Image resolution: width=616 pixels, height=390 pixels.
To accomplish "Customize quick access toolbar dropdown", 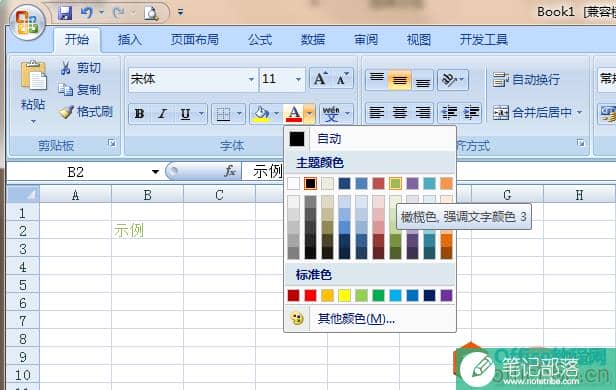I will click(x=180, y=13).
